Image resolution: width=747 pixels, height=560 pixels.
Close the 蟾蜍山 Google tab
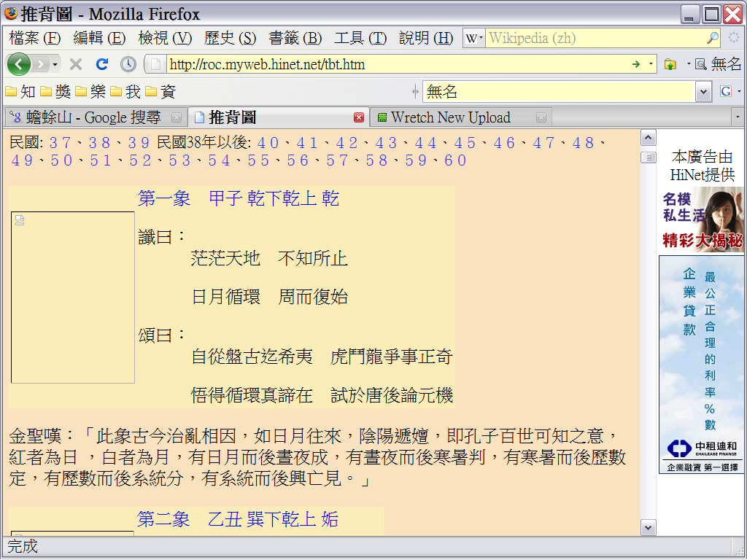tap(177, 117)
